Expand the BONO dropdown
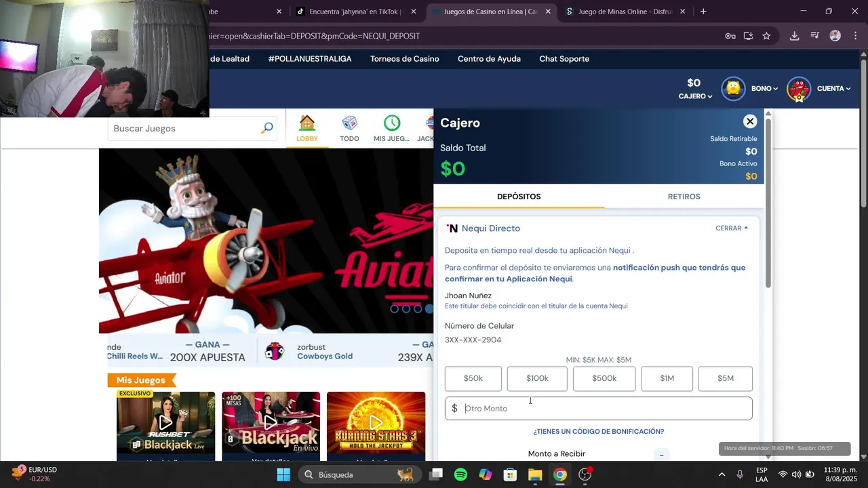The image size is (868, 488). [x=764, y=89]
